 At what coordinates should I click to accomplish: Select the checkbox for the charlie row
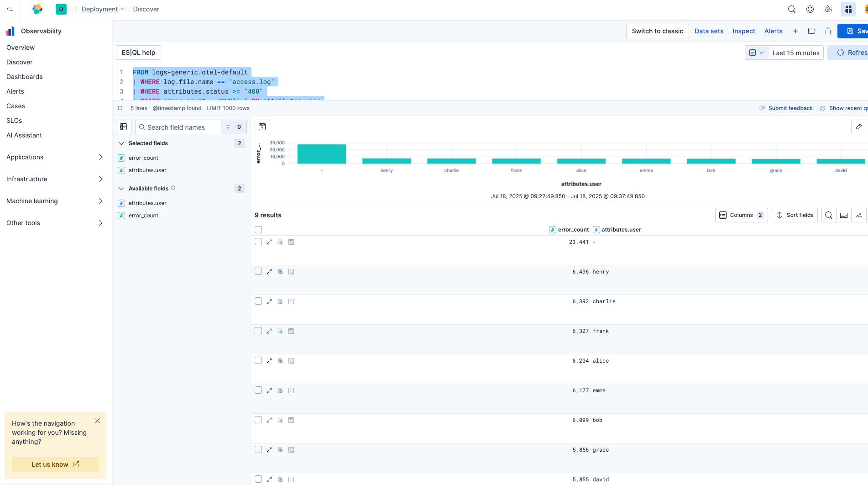pyautogui.click(x=258, y=301)
